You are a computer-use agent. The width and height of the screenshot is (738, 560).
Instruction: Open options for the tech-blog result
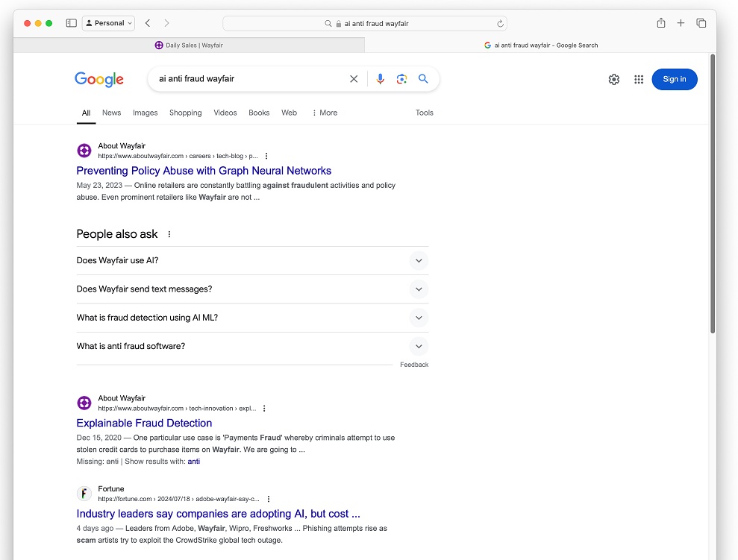pos(266,156)
